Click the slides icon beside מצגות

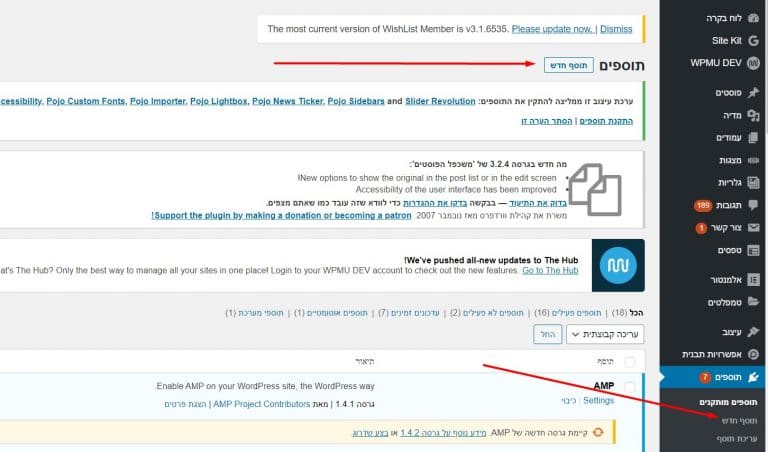pos(753,160)
